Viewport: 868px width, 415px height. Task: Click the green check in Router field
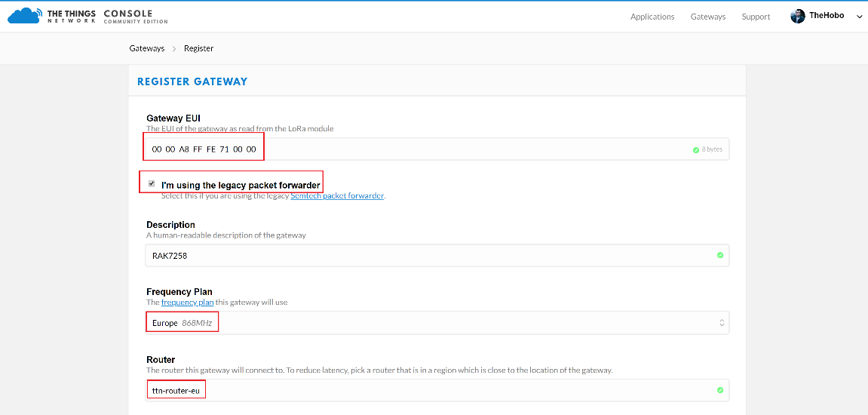[720, 390]
